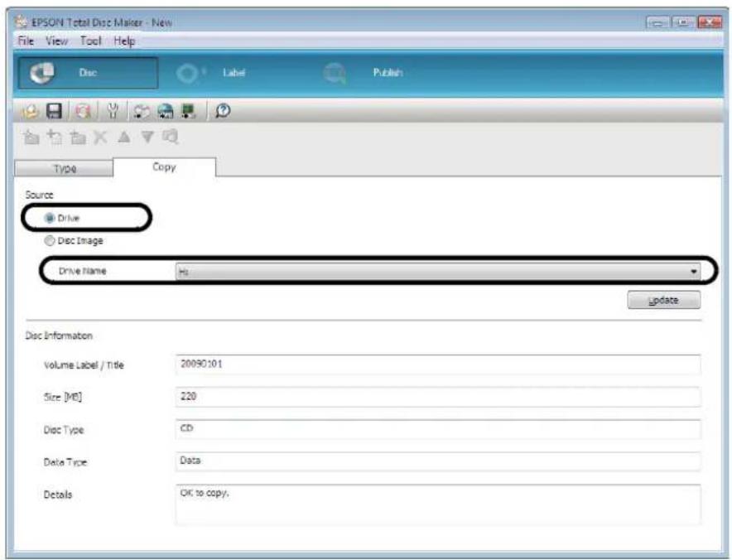Select the Drive source radio button
This screenshot has width=732, height=560.
point(50,218)
